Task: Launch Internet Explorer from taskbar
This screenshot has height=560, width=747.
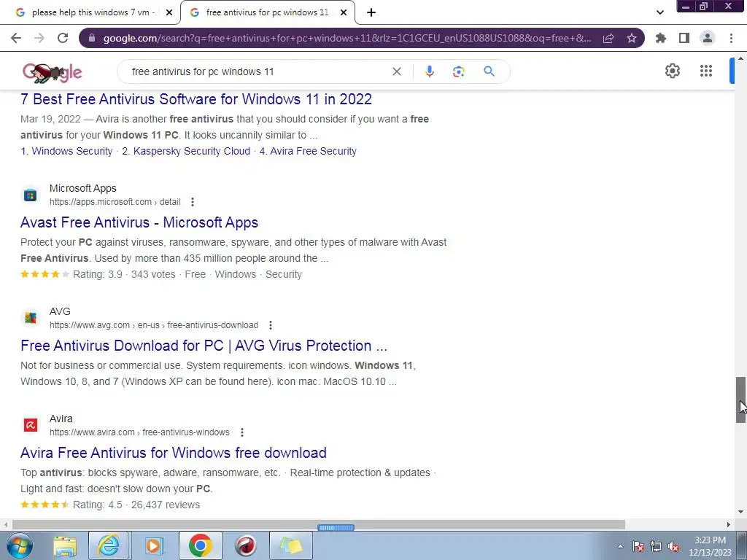Action: (108, 545)
